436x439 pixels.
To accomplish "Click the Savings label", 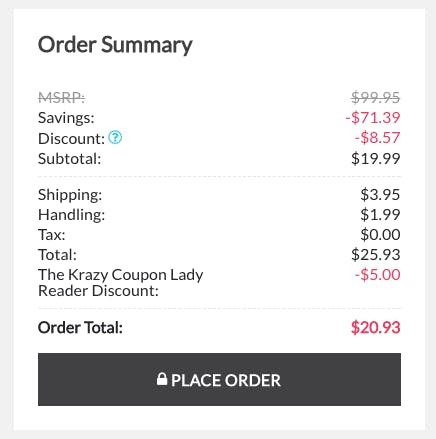I will [66, 118].
